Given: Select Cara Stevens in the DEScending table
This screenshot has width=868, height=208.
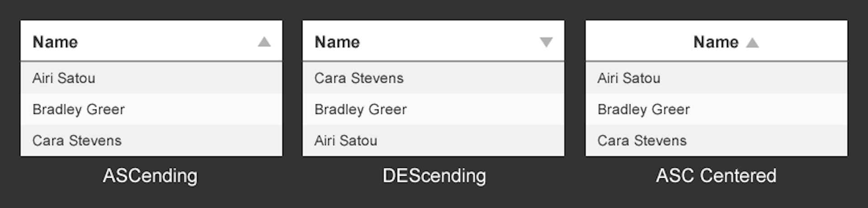Looking at the screenshot, I should (x=359, y=78).
